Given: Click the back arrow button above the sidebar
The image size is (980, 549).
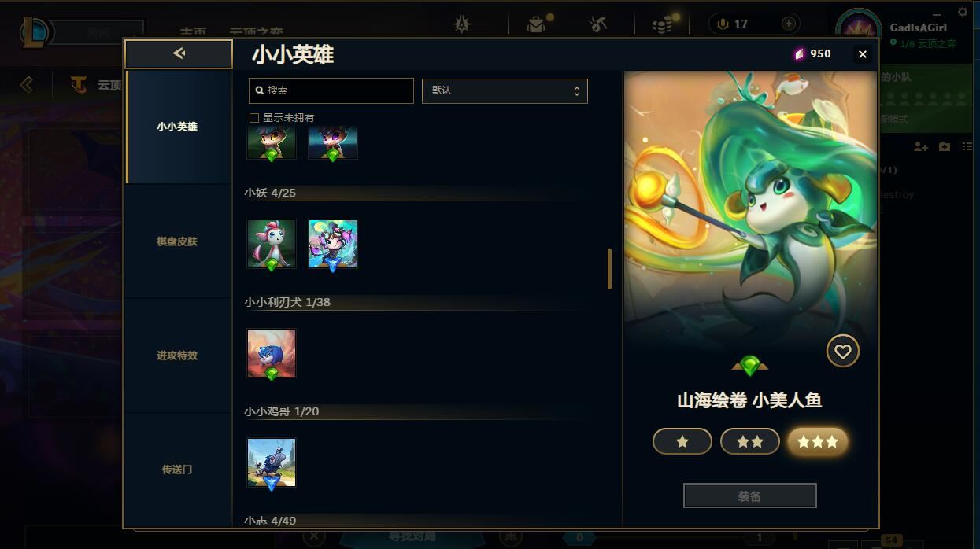Looking at the screenshot, I should 179,53.
